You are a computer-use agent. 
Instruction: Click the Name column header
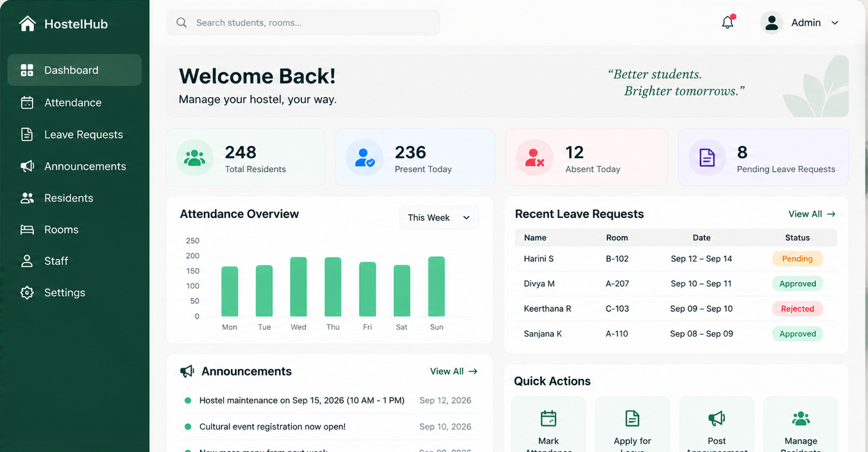point(535,238)
